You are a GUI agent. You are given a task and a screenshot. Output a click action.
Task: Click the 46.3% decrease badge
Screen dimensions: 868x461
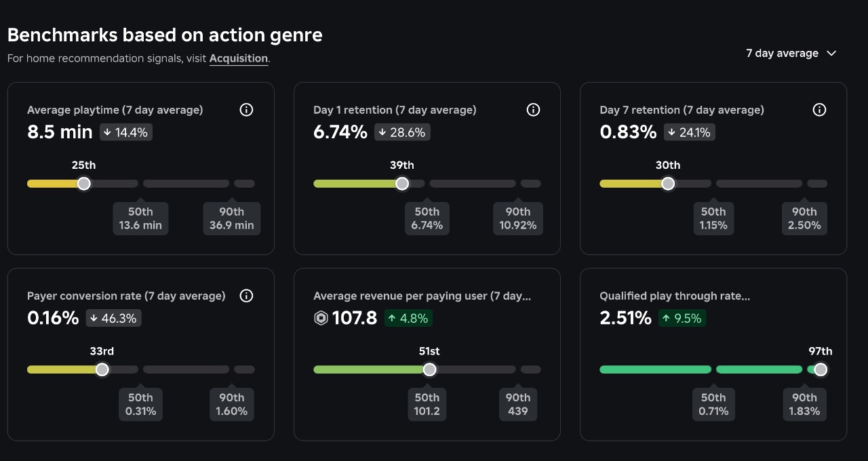tap(114, 318)
